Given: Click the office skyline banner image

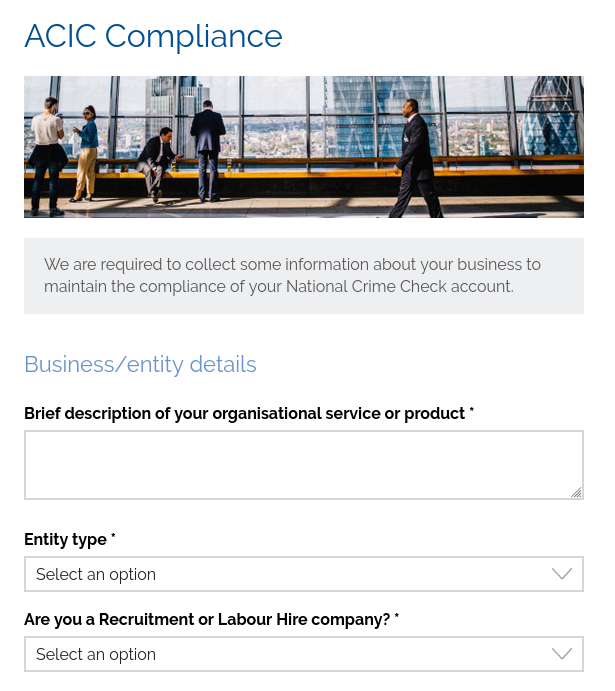Looking at the screenshot, I should 303,146.
